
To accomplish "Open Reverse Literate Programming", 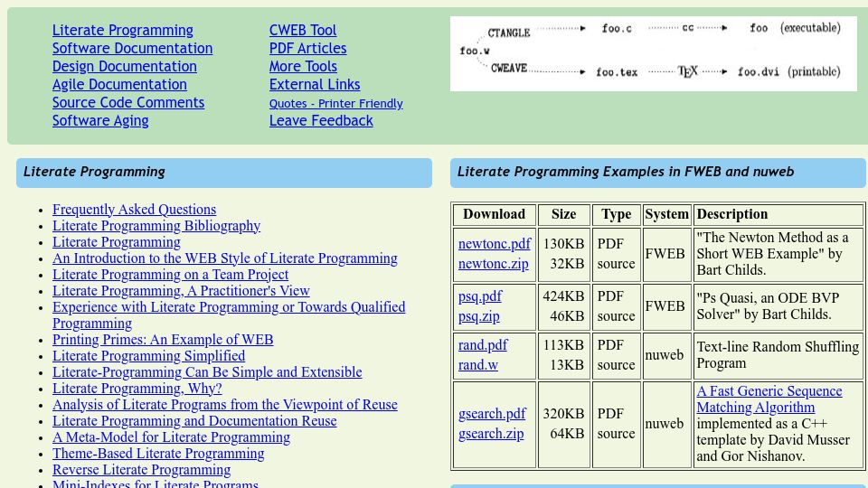I will [142, 470].
